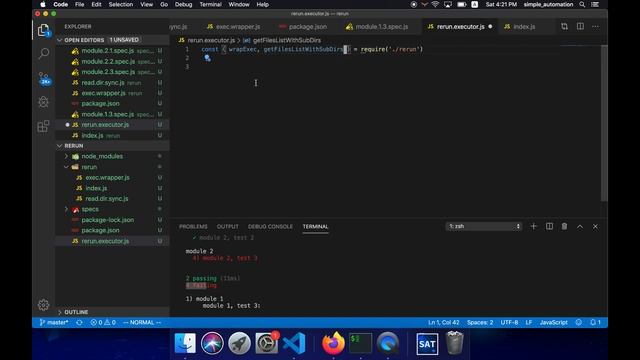Image resolution: width=640 pixels, height=360 pixels.
Task: Click the lightbulb code action icon
Action: tap(207, 58)
